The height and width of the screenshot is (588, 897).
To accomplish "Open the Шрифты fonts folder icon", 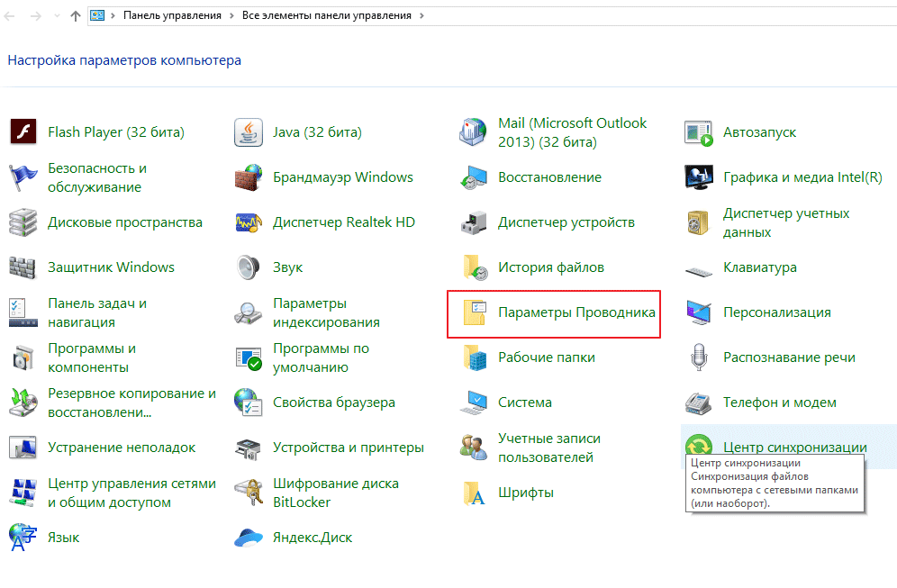I will [474, 493].
